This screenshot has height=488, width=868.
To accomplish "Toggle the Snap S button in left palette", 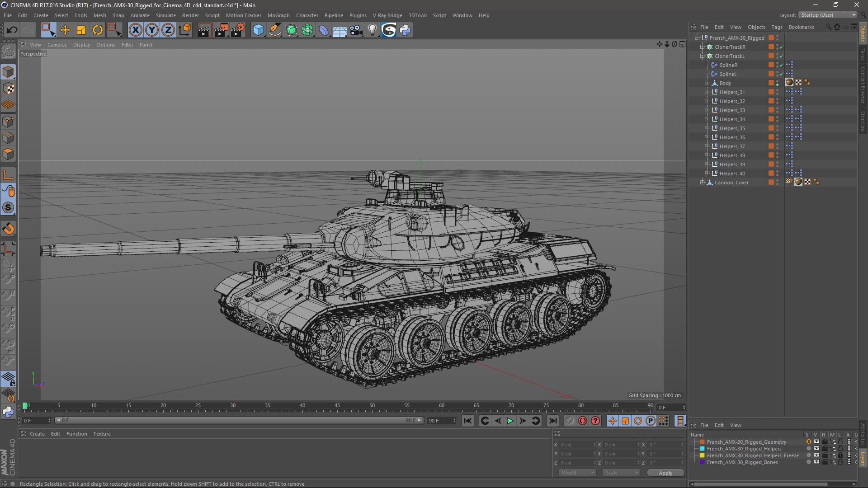I will tap(8, 208).
